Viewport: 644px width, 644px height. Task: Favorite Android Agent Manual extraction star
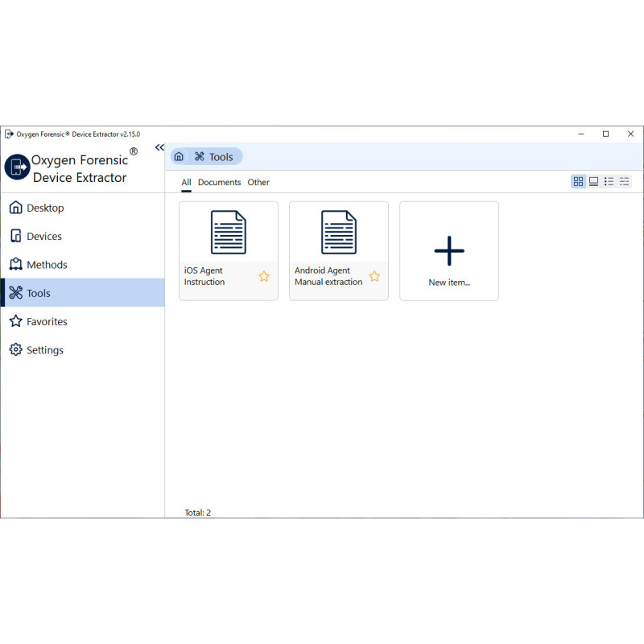[374, 276]
